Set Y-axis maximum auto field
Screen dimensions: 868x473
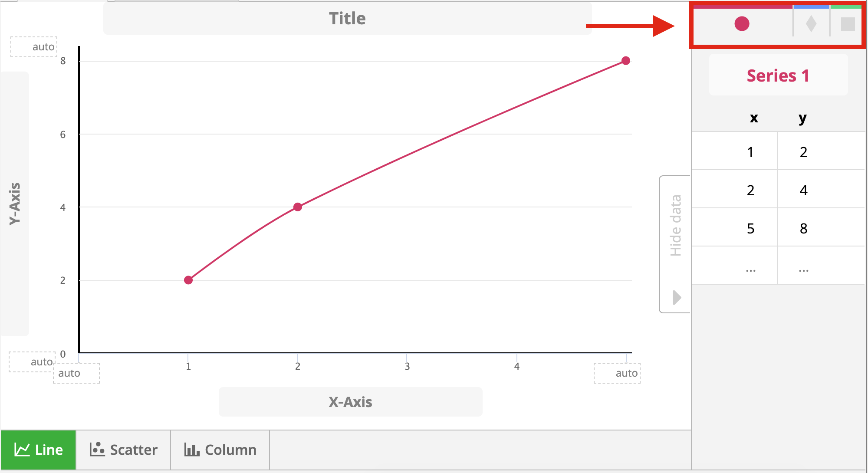point(34,47)
